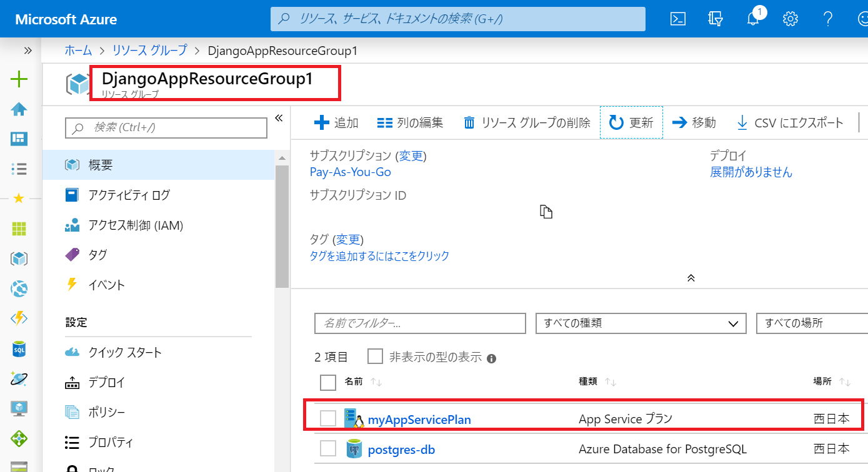
Task: Select the Resource groups cube icon in dock
Action: point(19,258)
